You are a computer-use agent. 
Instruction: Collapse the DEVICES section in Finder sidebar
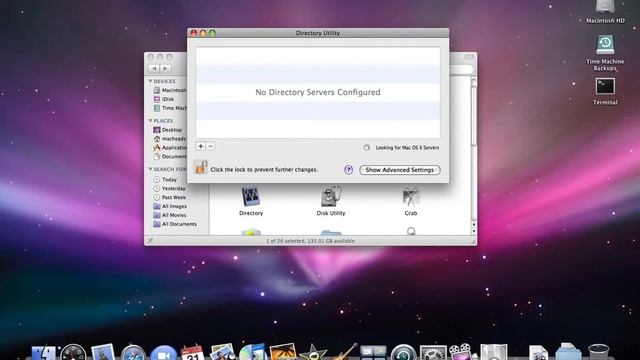click(x=150, y=81)
